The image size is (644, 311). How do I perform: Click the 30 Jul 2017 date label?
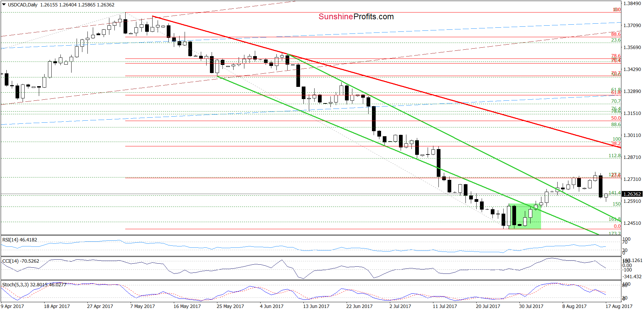click(531, 306)
